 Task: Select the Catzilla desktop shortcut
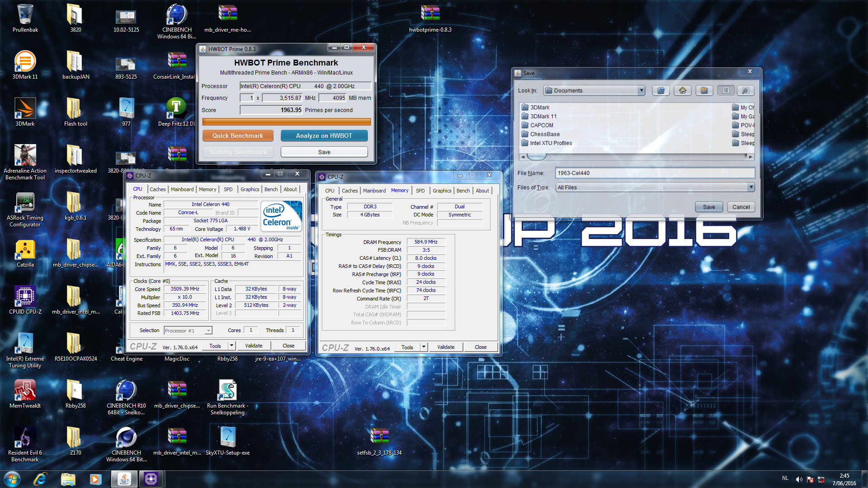click(x=25, y=253)
